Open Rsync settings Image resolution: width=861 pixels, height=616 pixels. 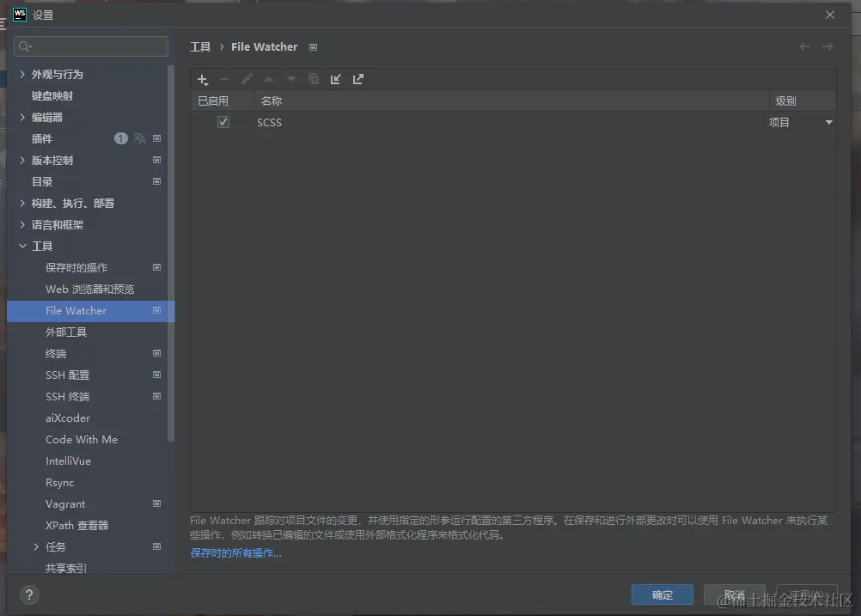59,483
